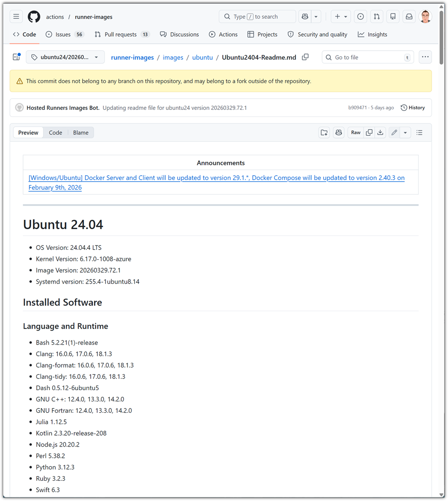Open the Actions tab
Screen dimensions: 448x501
pyautogui.click(x=223, y=34)
